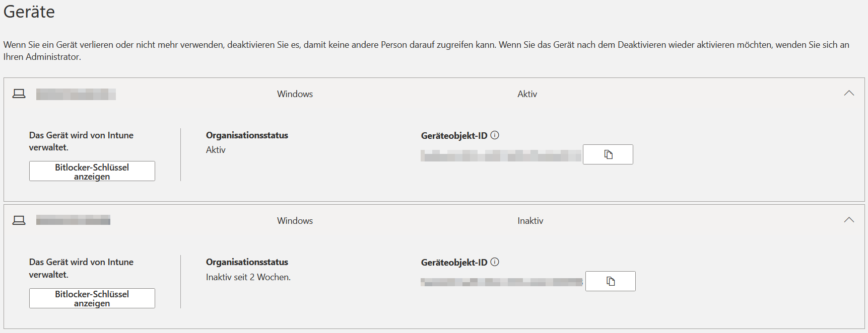
Task: Click the 'Geräteobjekt-ID' label in the Inaktiv device card
Action: point(454,263)
